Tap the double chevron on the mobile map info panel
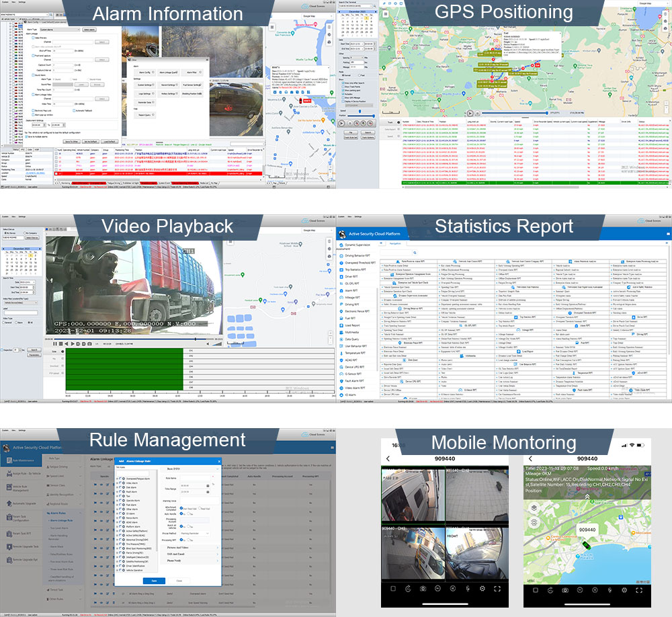The height and width of the screenshot is (617, 672). [x=587, y=497]
